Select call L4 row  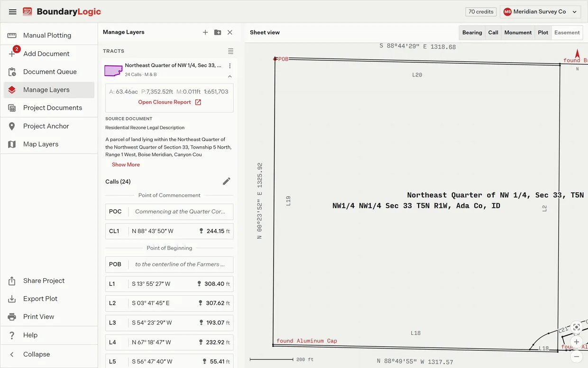pos(169,342)
